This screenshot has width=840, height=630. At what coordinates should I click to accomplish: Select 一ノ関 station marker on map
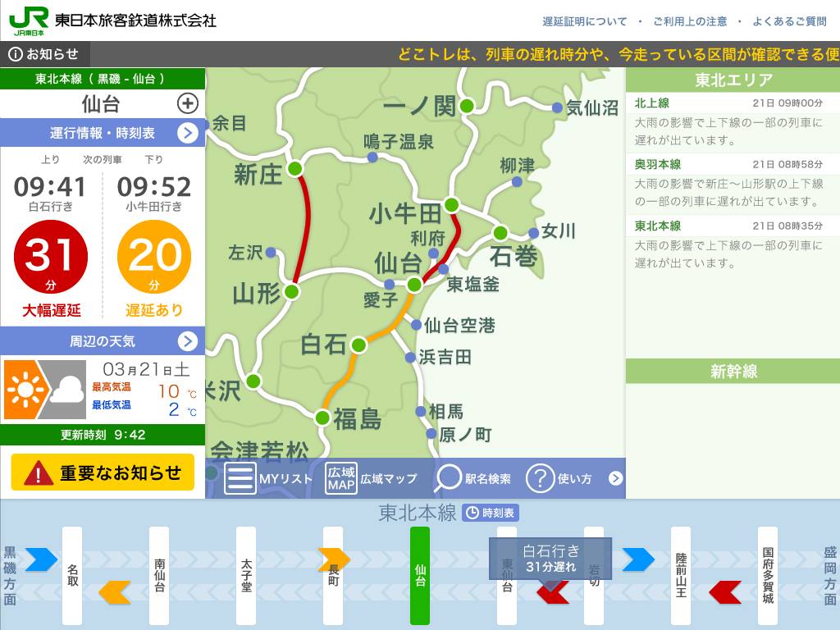pos(467,106)
